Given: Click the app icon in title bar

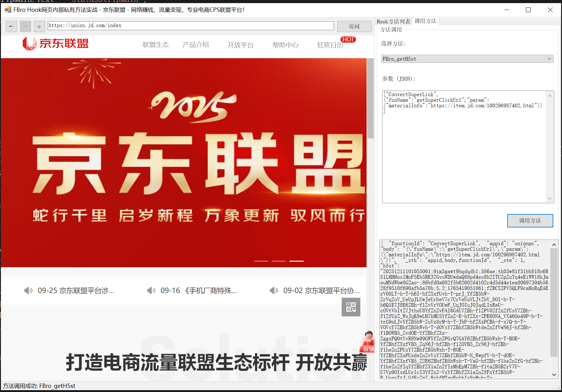Looking at the screenshot, I should (8, 10).
